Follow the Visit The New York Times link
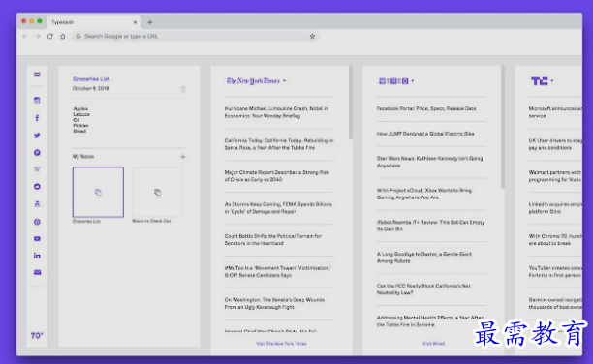Viewport: 593px width, 364px height. tap(281, 344)
